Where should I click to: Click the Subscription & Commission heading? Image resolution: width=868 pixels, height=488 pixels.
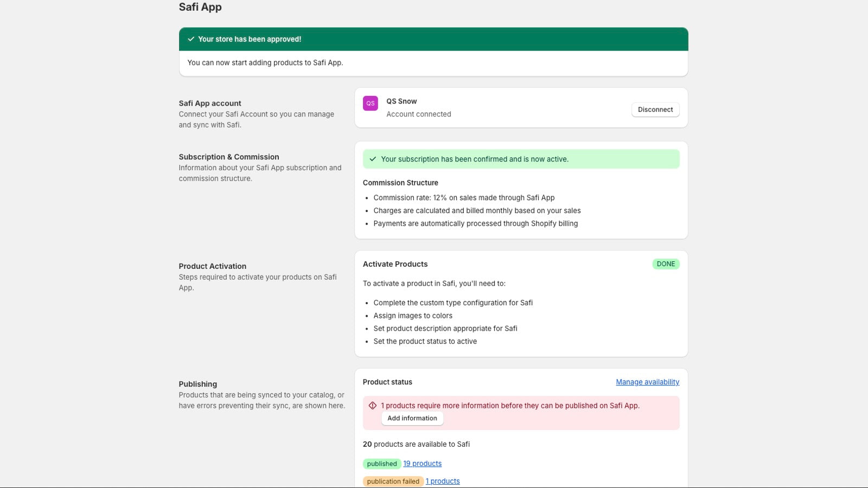point(229,157)
